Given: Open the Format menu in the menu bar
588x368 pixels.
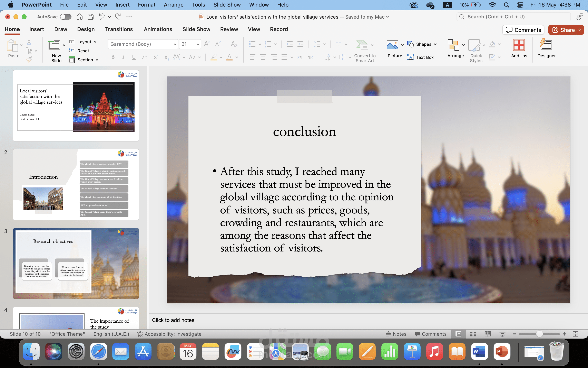Looking at the screenshot, I should click(147, 5).
